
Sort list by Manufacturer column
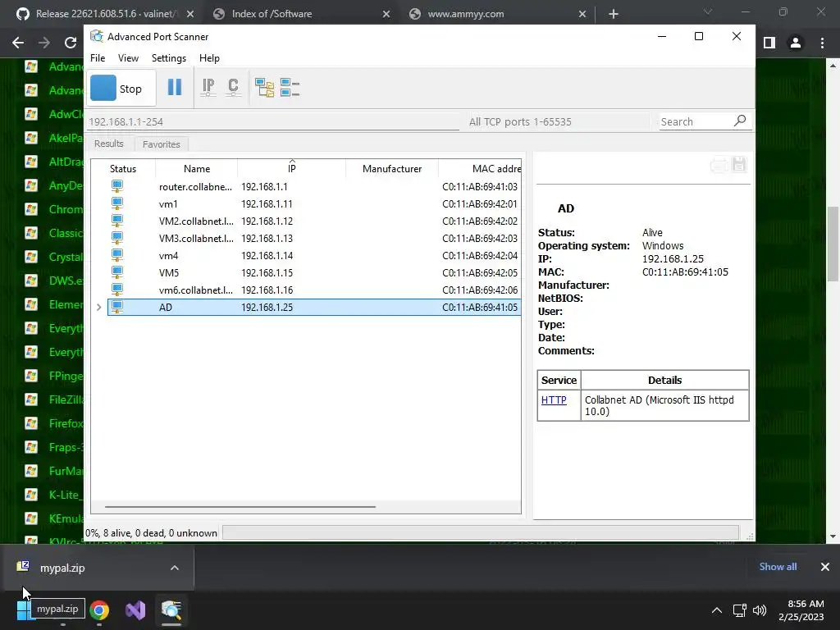tap(391, 168)
